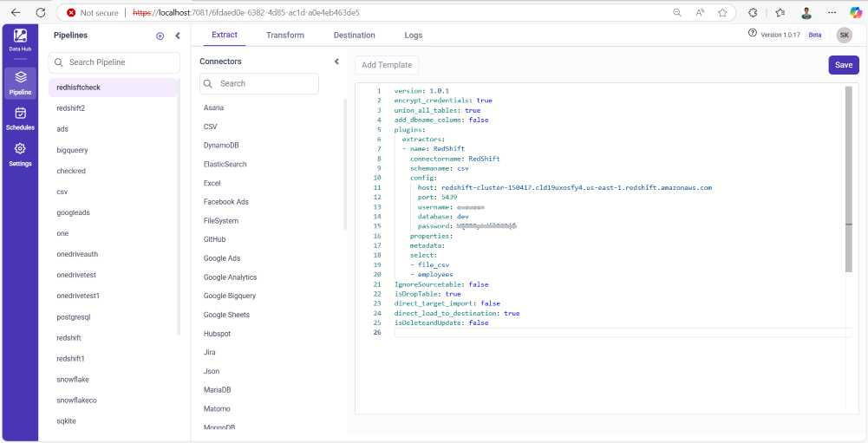This screenshot has height=443, width=868.
Task: Focus the Search Pipeline field
Action: tap(114, 62)
